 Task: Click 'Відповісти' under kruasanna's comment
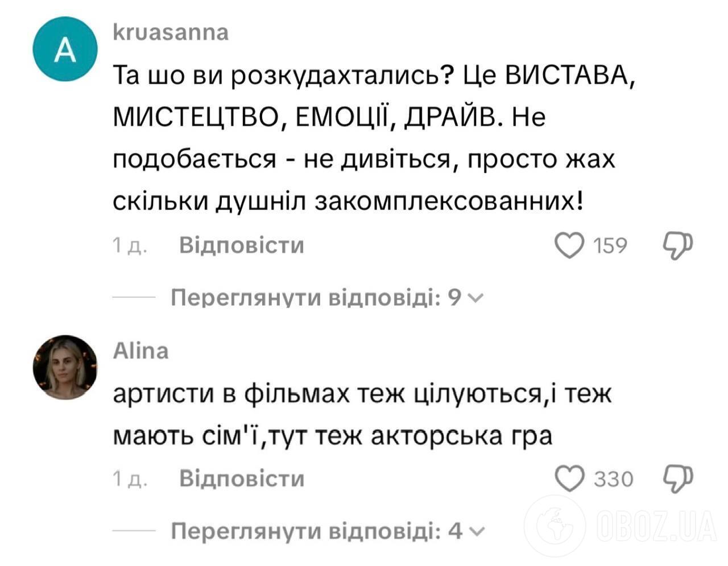point(242,244)
